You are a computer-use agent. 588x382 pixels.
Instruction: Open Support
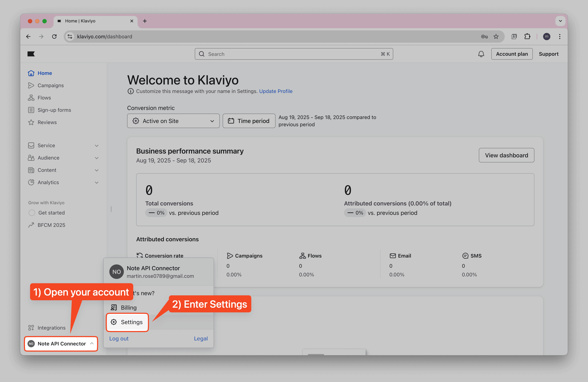pos(549,54)
